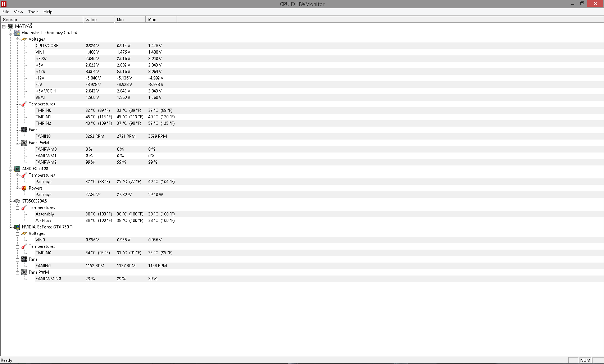Viewport: 604px width, 364px height.
Task: Click the NVIDIA GeForce GTX 750 Ti card icon
Action: (17, 227)
